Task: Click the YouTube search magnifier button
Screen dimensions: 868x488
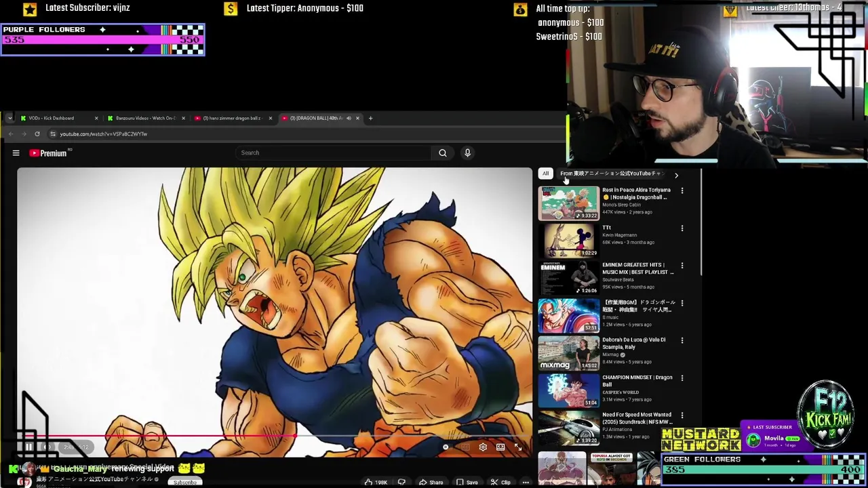Action: coord(443,153)
